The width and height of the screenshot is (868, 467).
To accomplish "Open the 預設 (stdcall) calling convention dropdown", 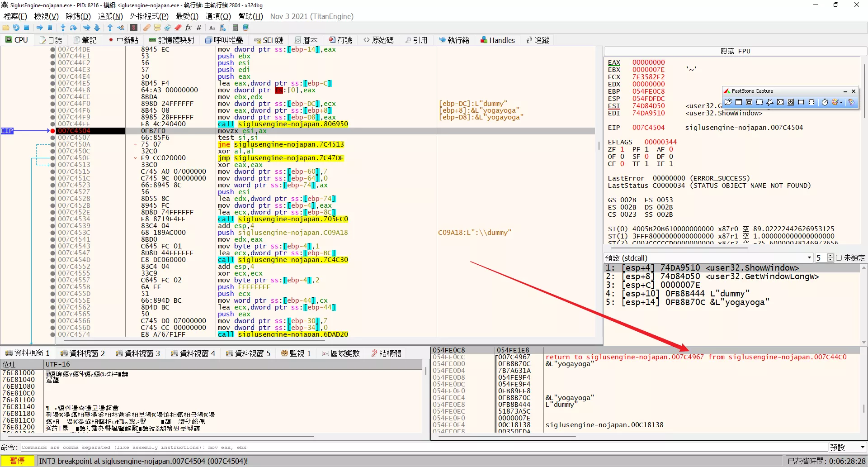I will click(x=809, y=258).
